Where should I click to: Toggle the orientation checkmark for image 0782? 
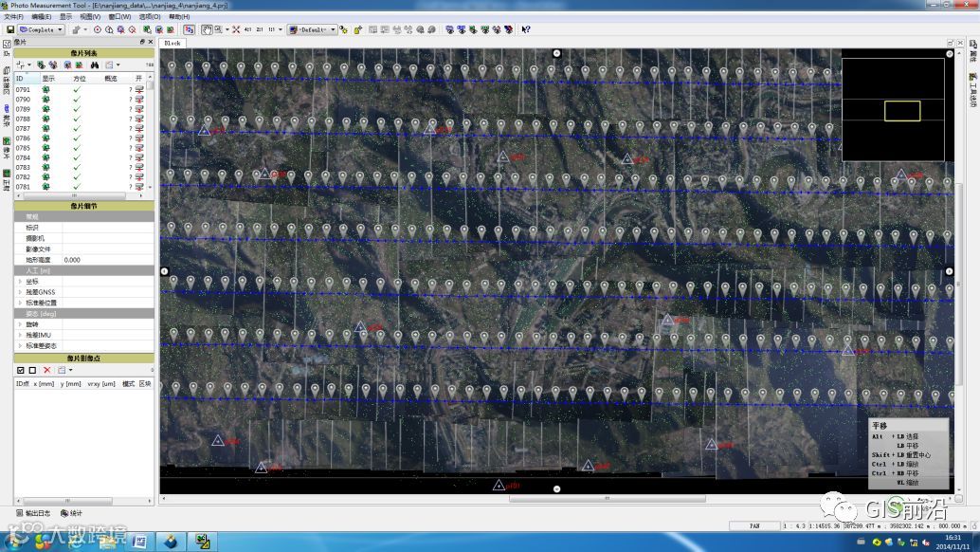[x=77, y=177]
